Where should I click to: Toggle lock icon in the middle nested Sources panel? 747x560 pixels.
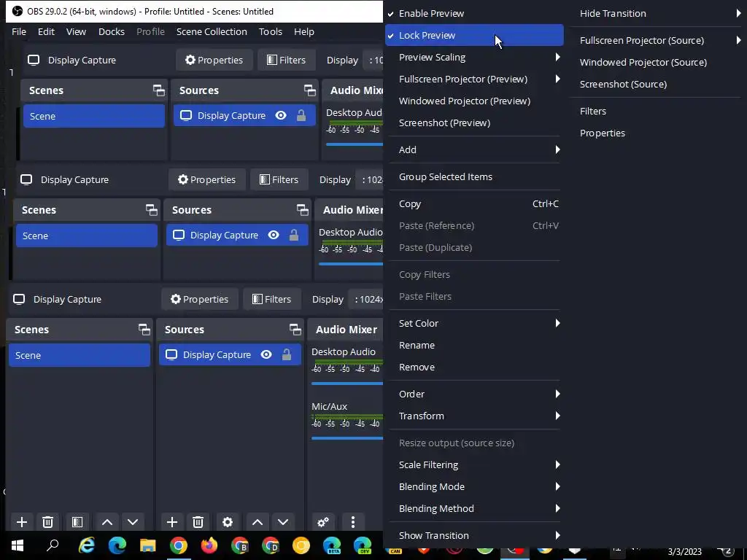click(294, 235)
